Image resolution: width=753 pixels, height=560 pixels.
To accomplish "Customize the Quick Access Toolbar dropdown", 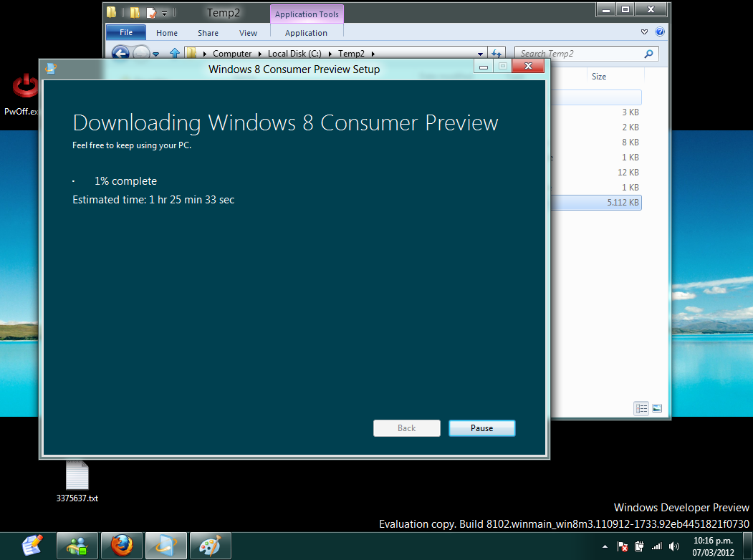I will tap(164, 12).
